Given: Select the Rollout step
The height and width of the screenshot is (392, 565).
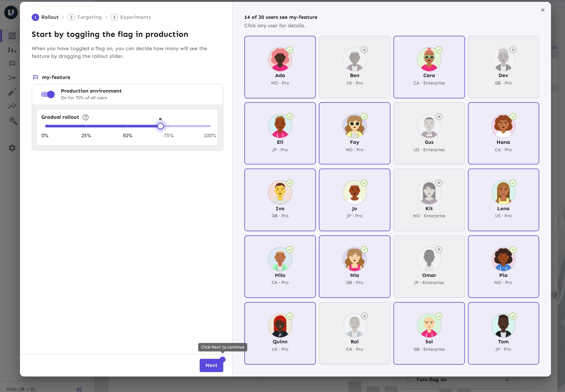Looking at the screenshot, I should 45,17.
